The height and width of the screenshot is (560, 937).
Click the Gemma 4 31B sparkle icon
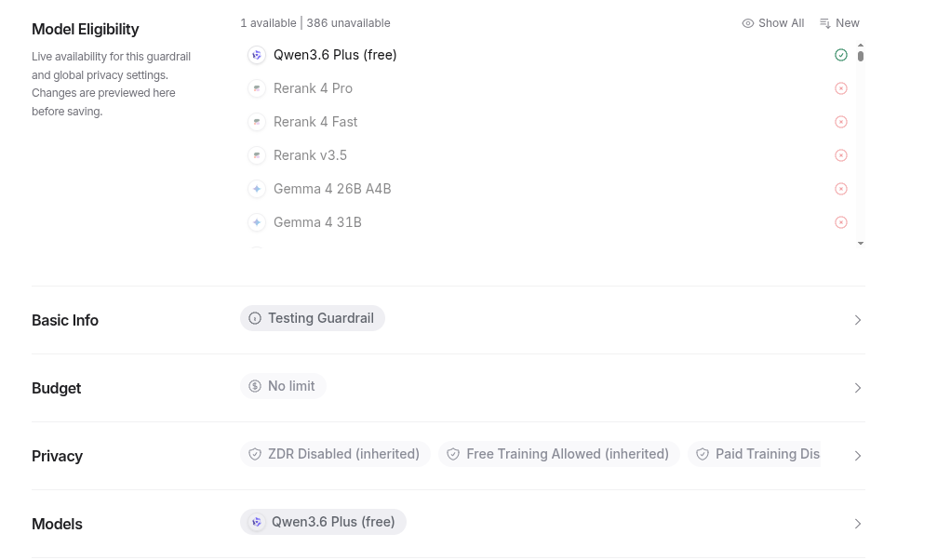point(257,223)
